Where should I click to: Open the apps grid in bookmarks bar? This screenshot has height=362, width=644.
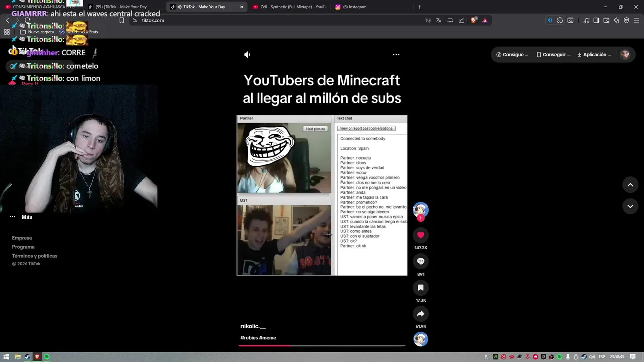click(x=7, y=32)
